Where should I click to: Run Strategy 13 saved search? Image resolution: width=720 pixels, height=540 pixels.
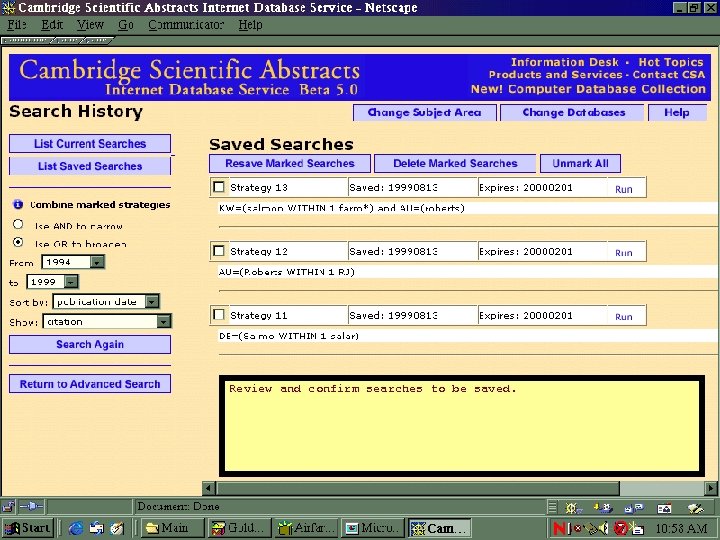[x=624, y=189]
